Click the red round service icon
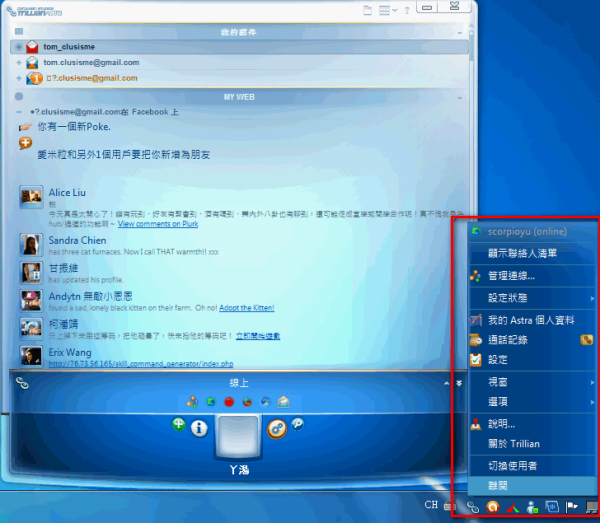This screenshot has width=600, height=523. (229, 402)
